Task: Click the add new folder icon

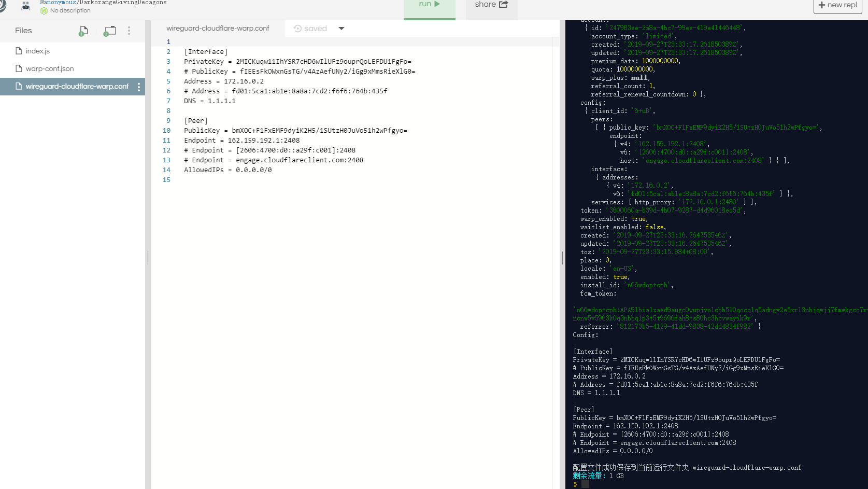Action: tap(109, 31)
